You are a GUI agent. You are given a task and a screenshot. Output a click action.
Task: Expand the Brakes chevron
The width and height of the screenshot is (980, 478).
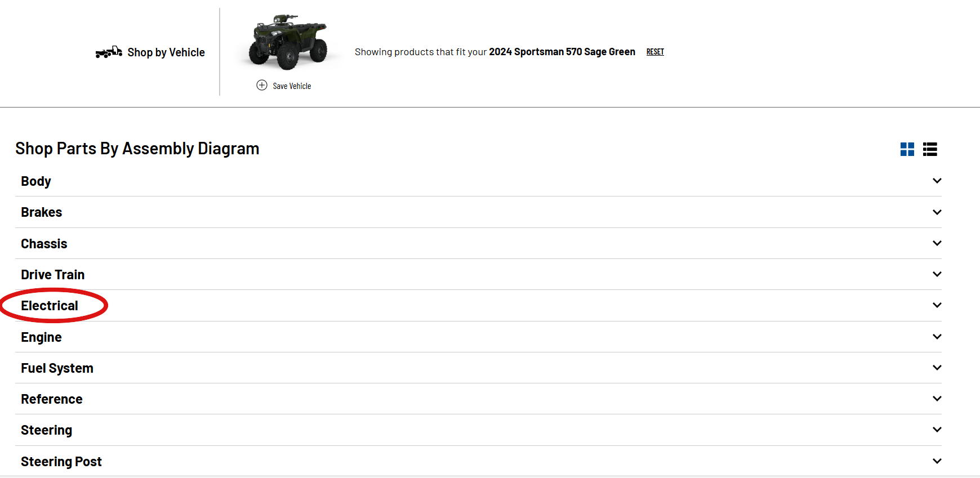pos(937,212)
